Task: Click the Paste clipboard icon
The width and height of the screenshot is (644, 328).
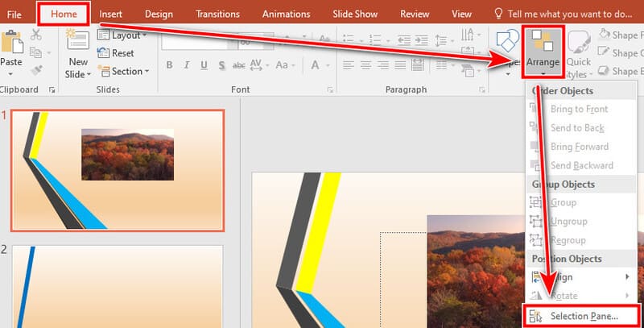Action: click(x=11, y=43)
